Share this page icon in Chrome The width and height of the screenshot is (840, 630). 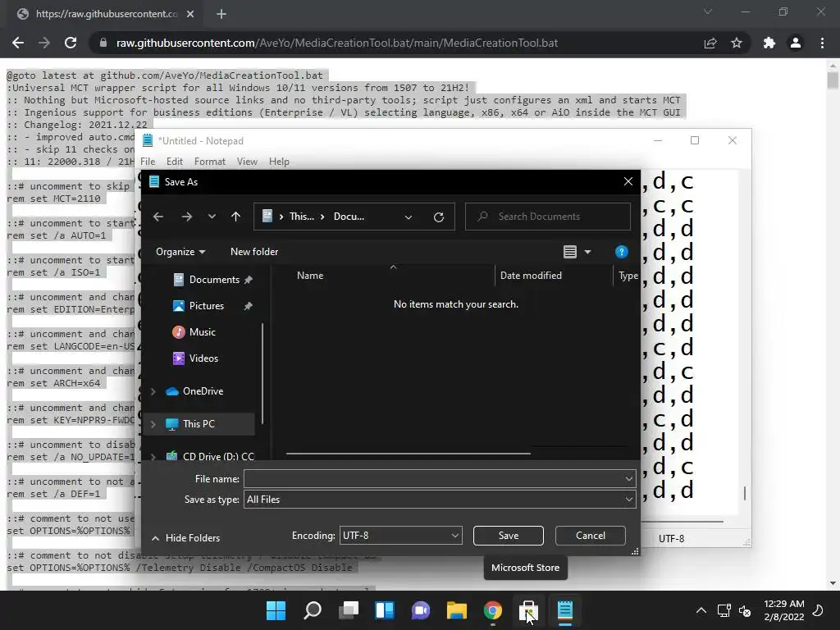click(710, 43)
